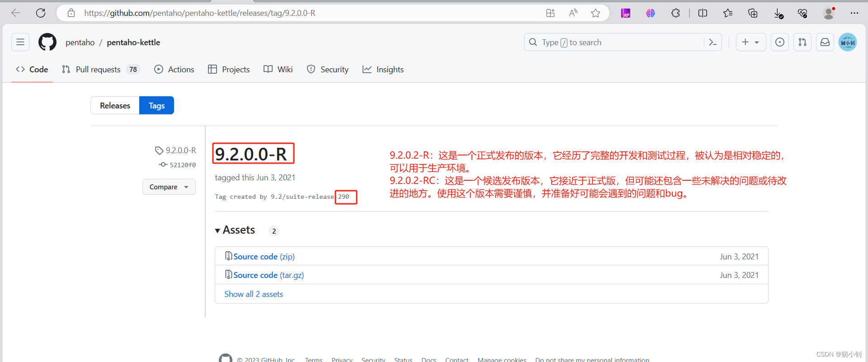Go back to the previous browser page
The height and width of the screenshot is (362, 868).
16,13
